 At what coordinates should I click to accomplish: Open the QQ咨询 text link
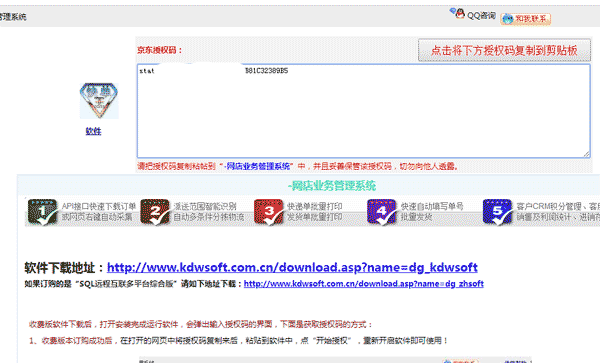pyautogui.click(x=481, y=16)
